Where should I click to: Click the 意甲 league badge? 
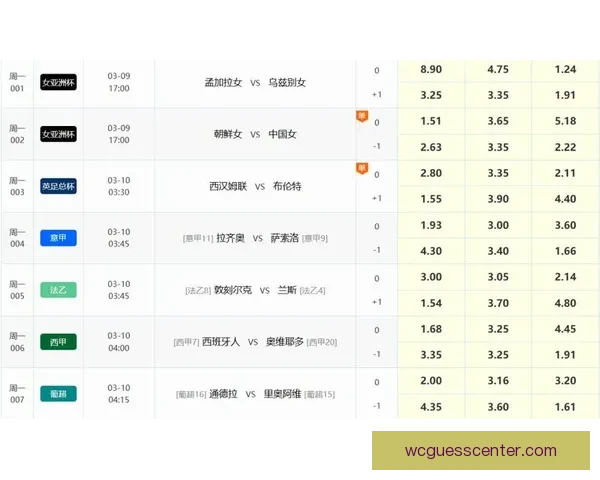click(x=58, y=238)
